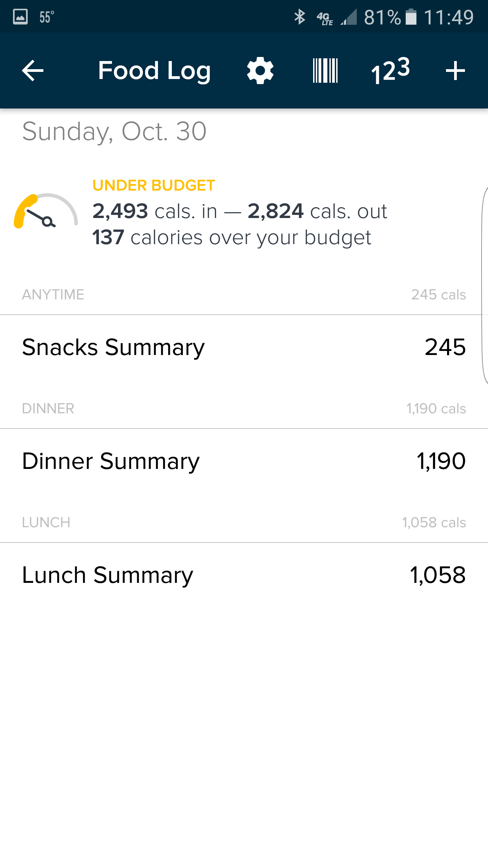The width and height of the screenshot is (488, 868).
Task: Open the Snacks Summary entry
Action: (x=244, y=347)
